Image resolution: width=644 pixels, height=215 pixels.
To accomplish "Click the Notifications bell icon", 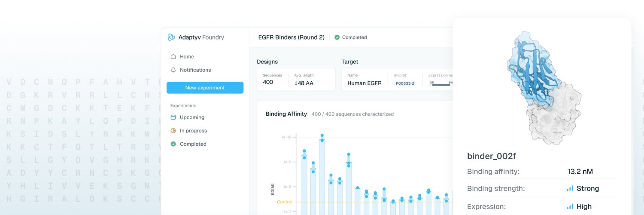I will [x=173, y=70].
